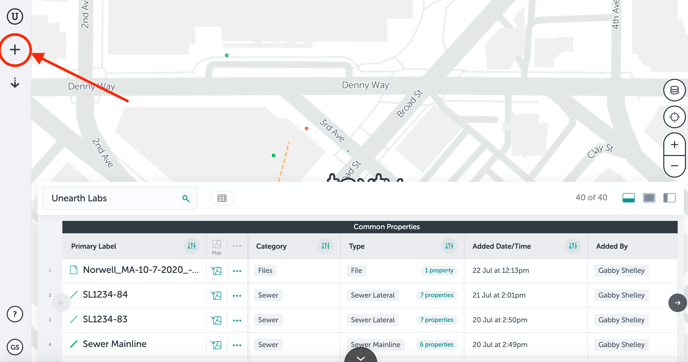Toggle the table columns view button

(x=222, y=198)
